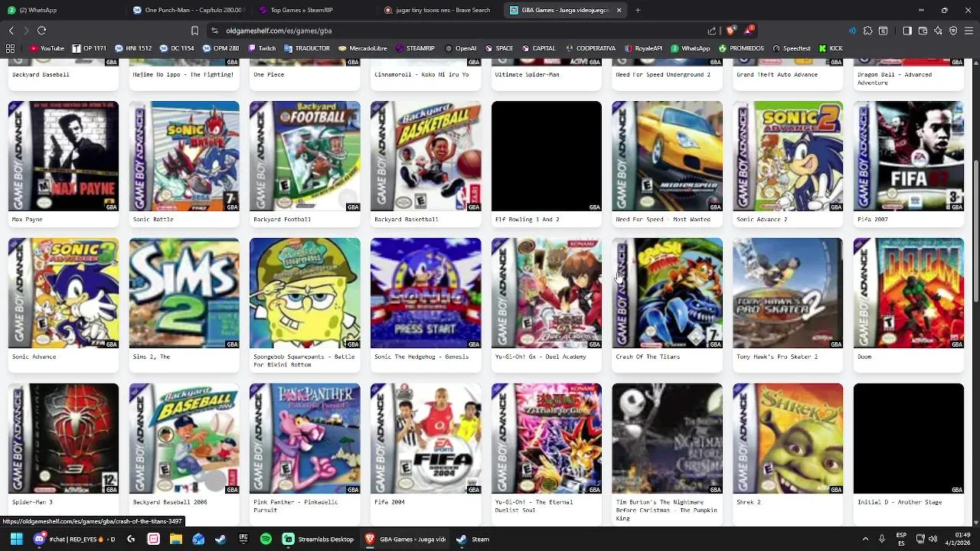980x551 pixels.
Task: Open the Tony Hawk's Pro Skater 2 cover
Action: [x=788, y=293]
